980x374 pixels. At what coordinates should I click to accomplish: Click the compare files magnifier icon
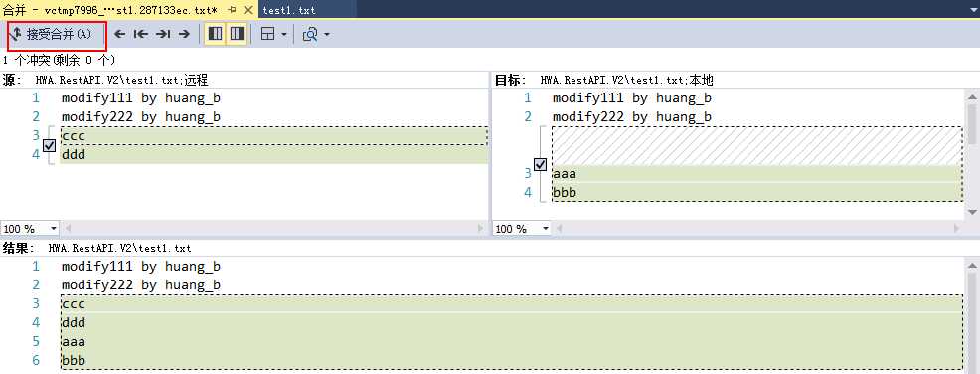click(x=311, y=35)
